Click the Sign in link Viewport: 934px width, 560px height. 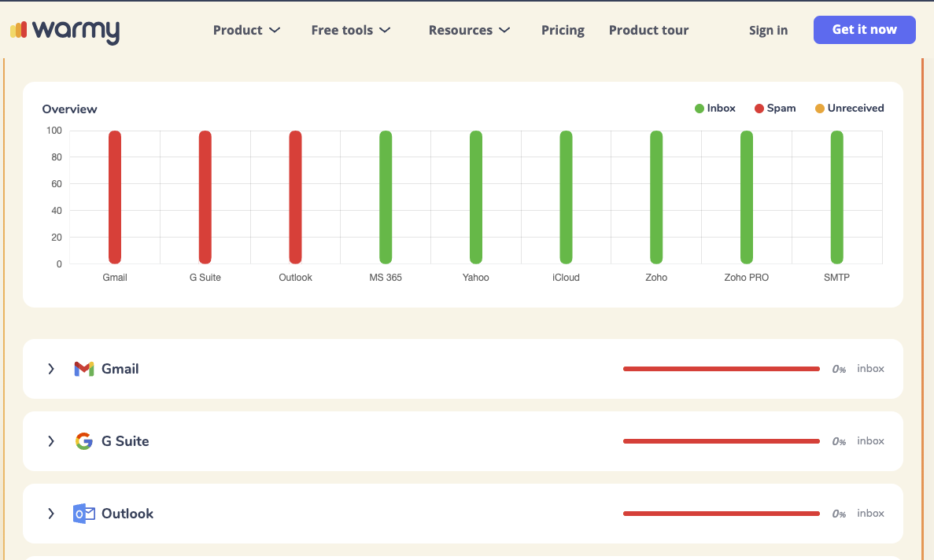[x=768, y=31]
